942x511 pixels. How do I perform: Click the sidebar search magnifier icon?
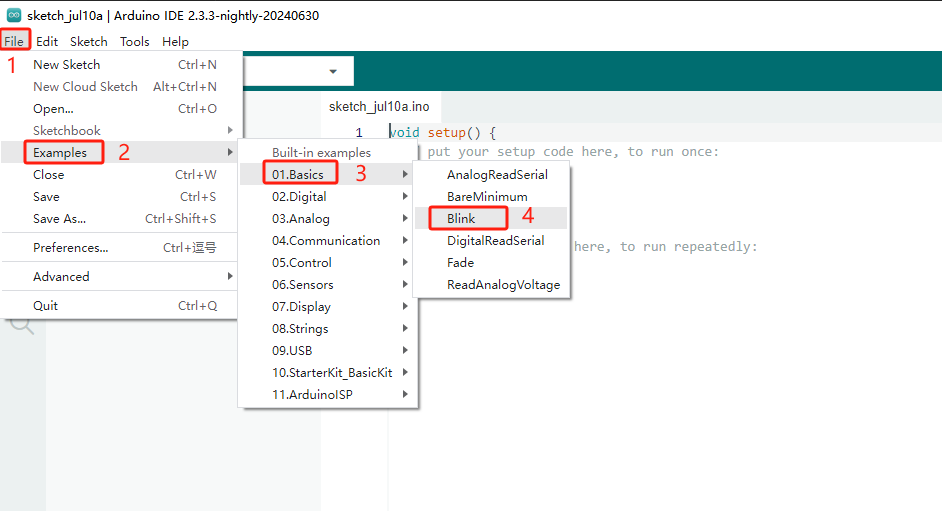pos(22,325)
